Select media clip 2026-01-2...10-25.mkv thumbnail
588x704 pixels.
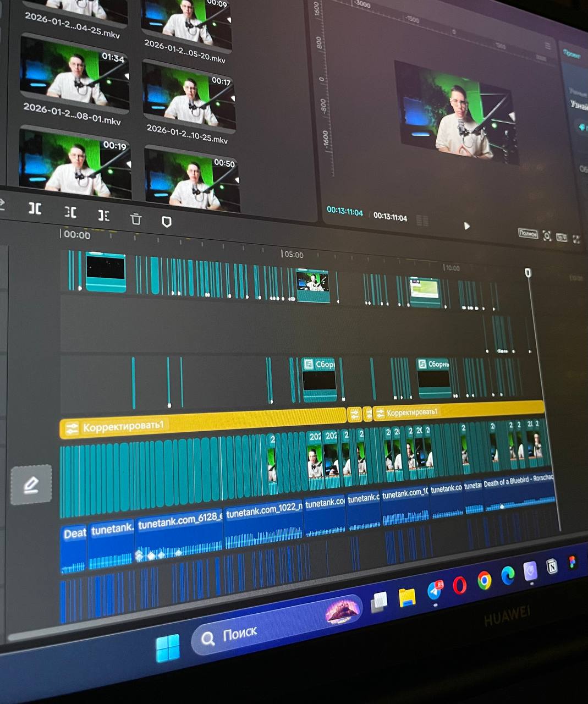pyautogui.click(x=189, y=96)
